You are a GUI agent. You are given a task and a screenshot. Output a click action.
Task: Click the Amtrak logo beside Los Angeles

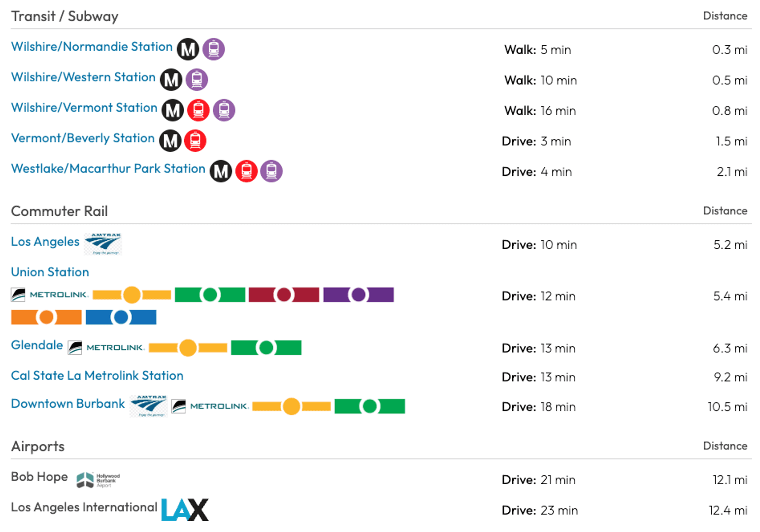pyautogui.click(x=102, y=244)
